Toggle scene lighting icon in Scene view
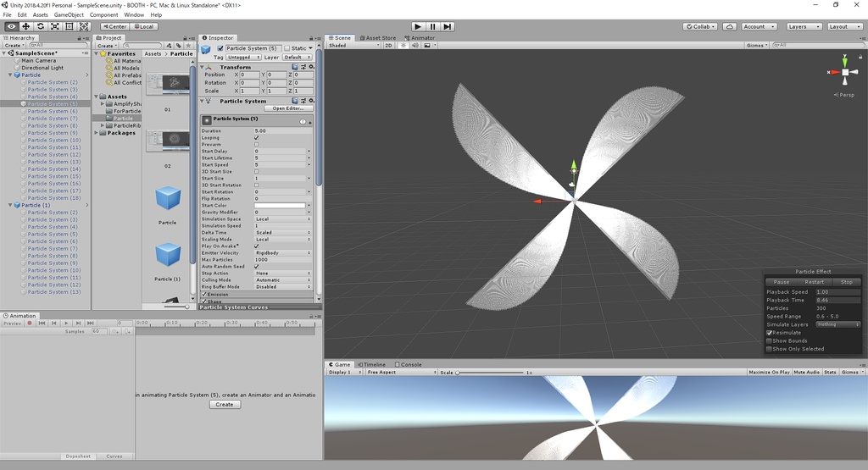Screen dimensions: 868x470 [x=403, y=46]
